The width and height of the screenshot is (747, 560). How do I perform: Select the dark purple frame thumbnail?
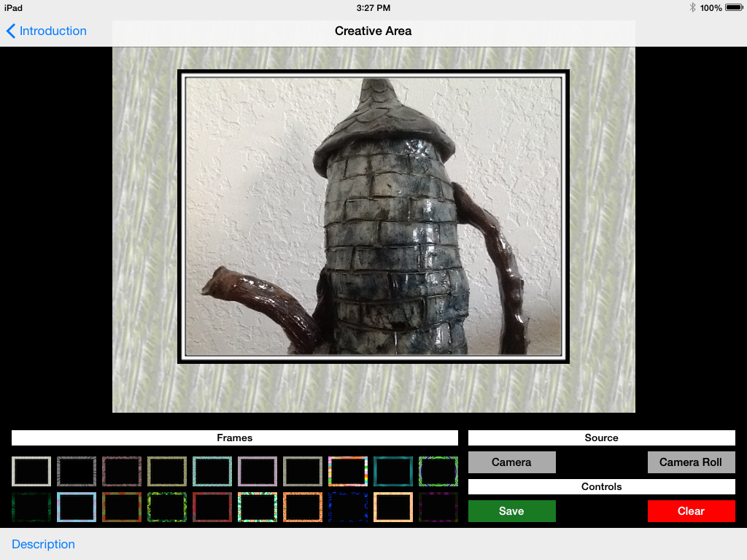[438, 507]
